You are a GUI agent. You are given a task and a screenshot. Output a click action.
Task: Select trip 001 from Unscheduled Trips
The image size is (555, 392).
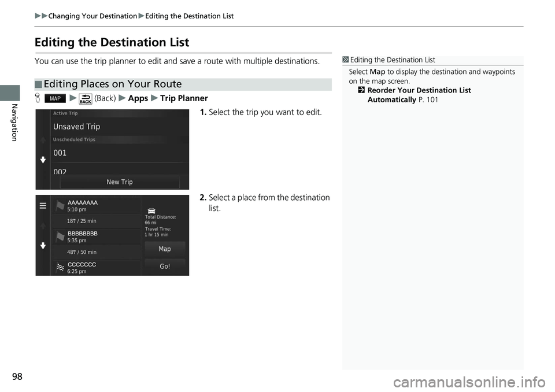coord(120,153)
